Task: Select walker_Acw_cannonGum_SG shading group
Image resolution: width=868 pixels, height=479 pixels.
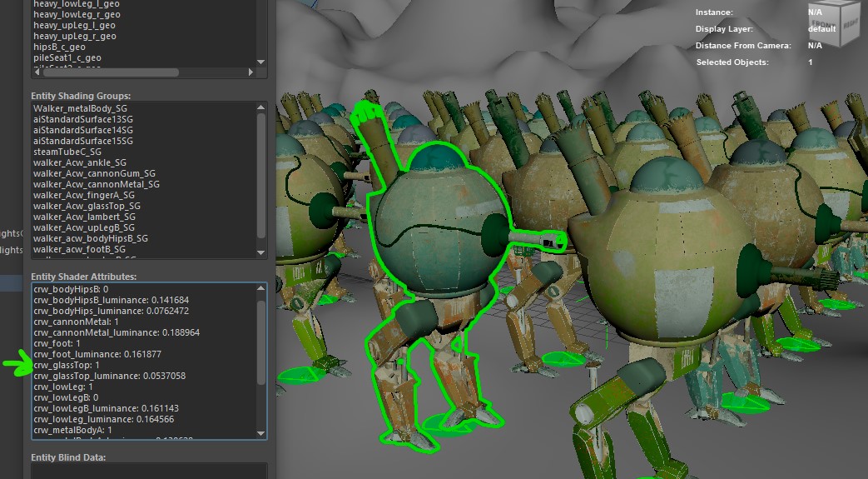Action: (94, 173)
